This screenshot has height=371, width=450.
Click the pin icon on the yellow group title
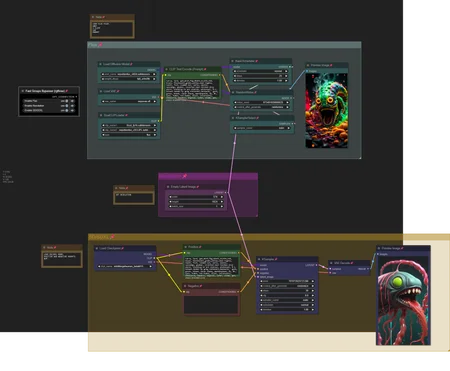112,237
